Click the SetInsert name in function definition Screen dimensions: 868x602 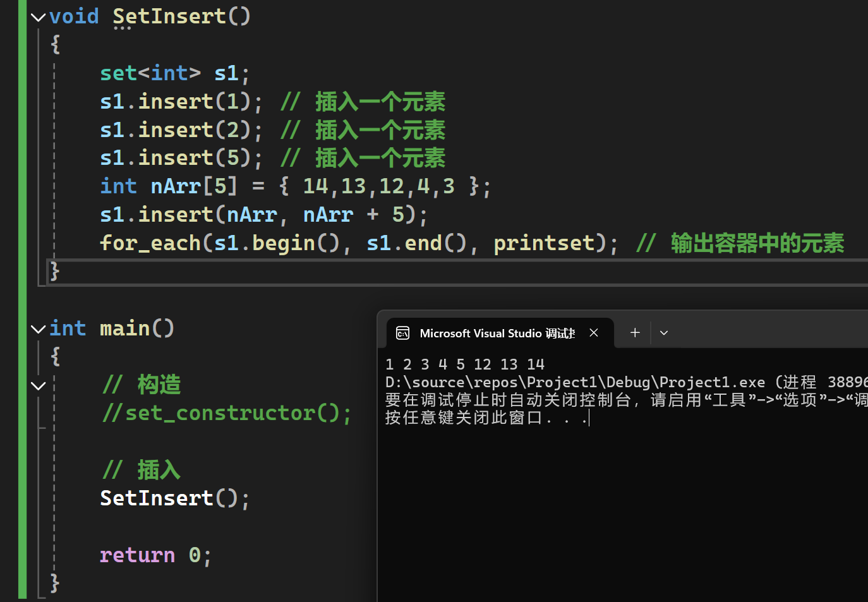pyautogui.click(x=169, y=16)
